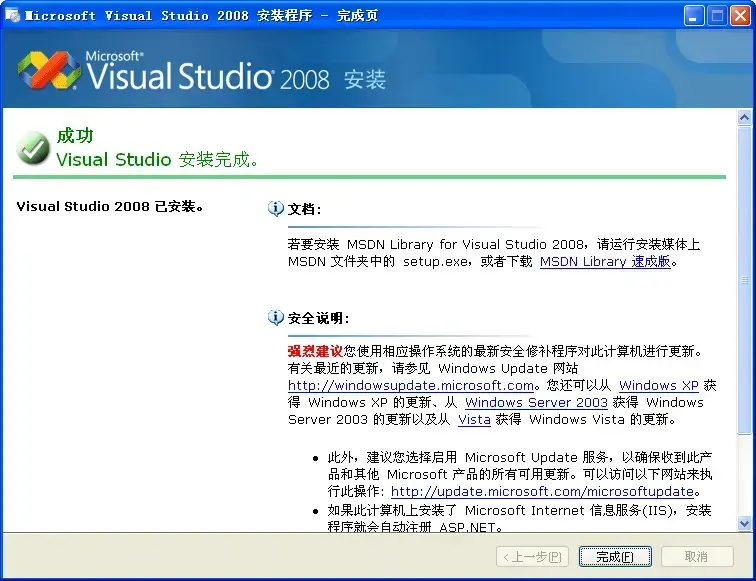This screenshot has width=756, height=581.
Task: Click the installer icon in the title bar
Action: click(13, 15)
